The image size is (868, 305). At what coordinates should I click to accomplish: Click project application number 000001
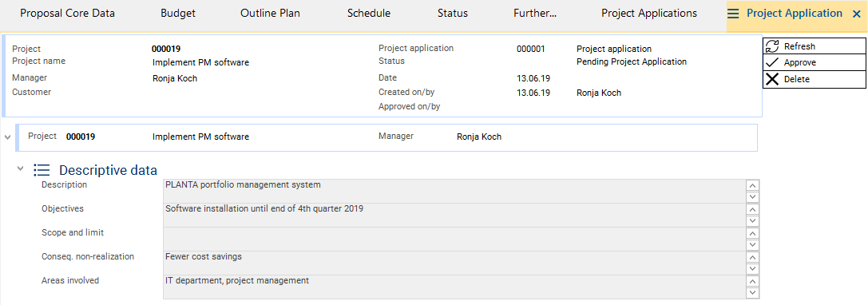(530, 49)
